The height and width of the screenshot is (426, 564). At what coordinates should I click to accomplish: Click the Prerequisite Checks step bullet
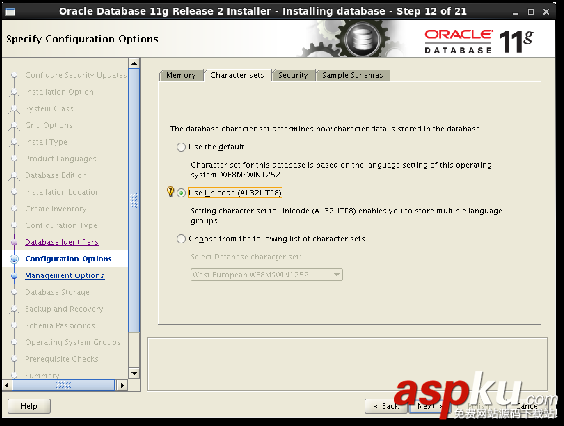coord(14,359)
